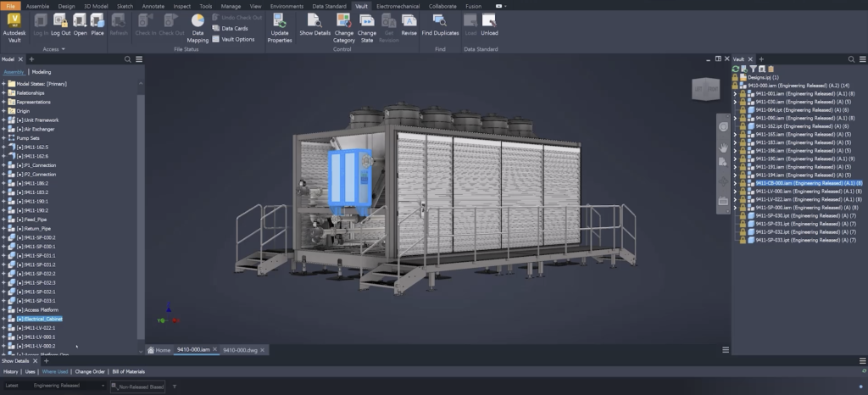
Task: Open the Bill of Materials tab
Action: (129, 371)
